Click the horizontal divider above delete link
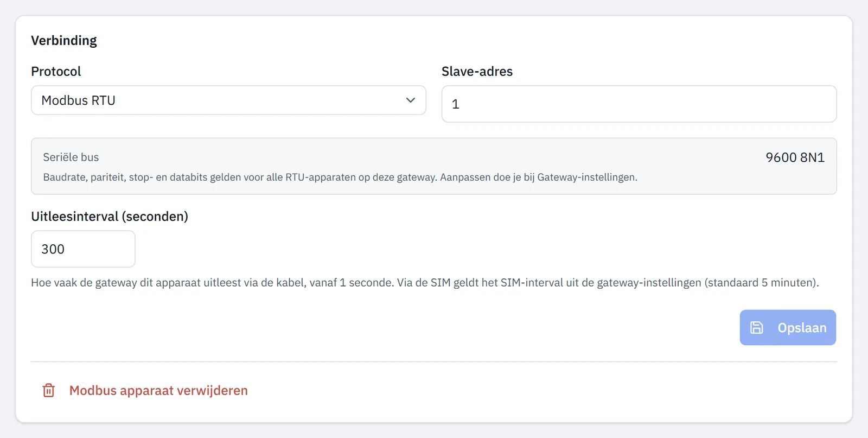The image size is (868, 438). [x=434, y=361]
